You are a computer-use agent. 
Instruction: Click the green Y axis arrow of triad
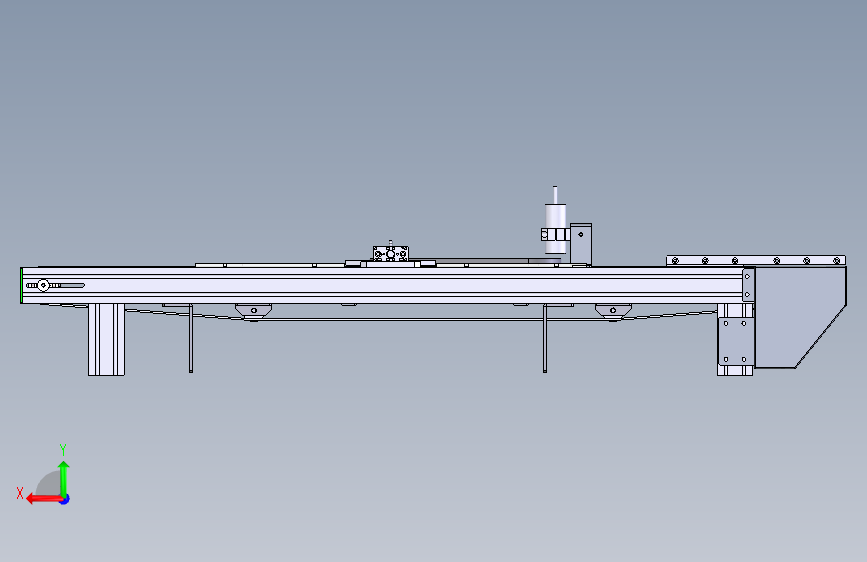point(64,478)
